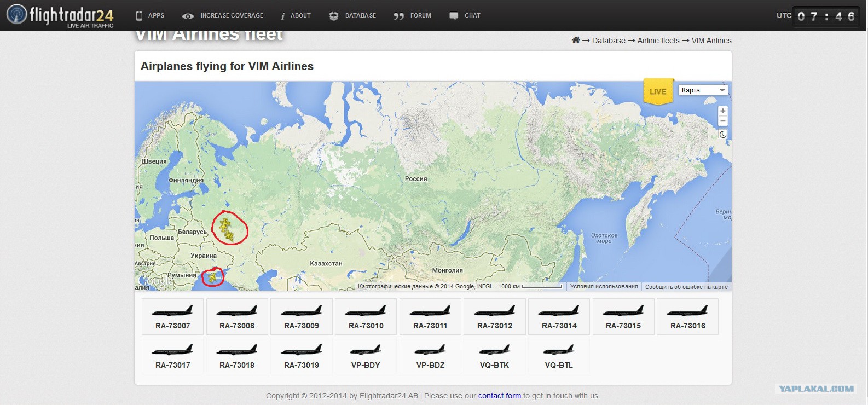Open the Database menu
Screen dimensions: 868x405
pyautogui.click(x=352, y=15)
